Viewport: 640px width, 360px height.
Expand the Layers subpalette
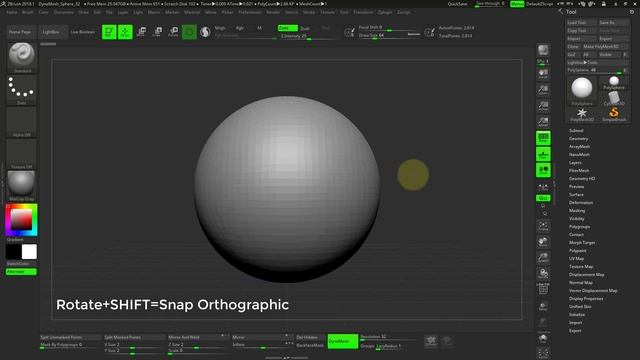(x=575, y=163)
